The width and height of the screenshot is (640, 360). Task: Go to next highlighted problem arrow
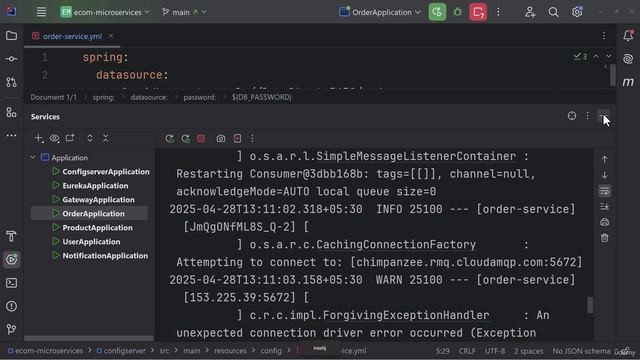609,56
